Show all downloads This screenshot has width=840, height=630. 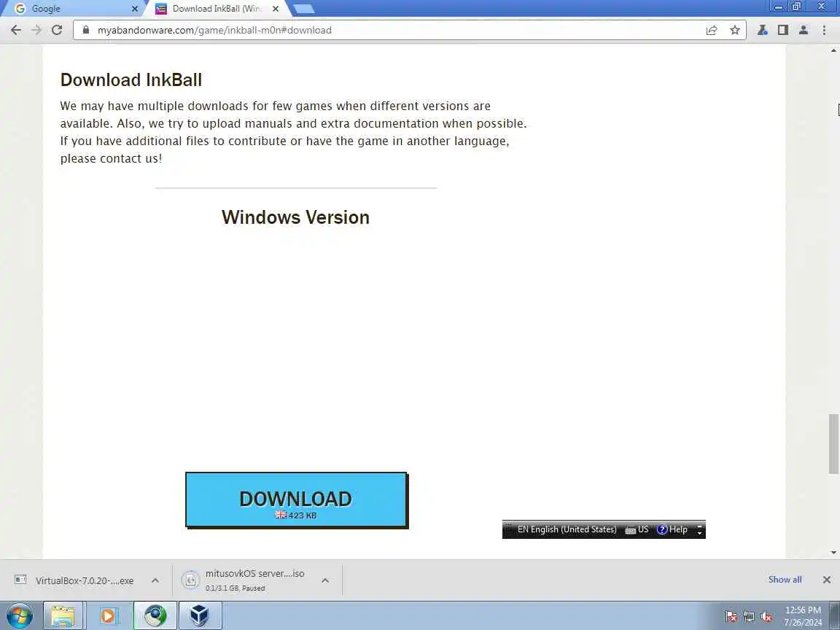[785, 580]
